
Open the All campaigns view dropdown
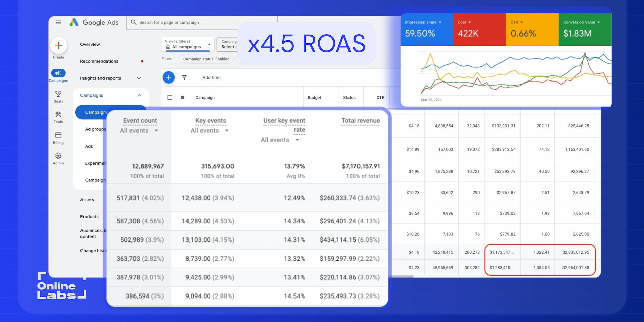pos(188,44)
